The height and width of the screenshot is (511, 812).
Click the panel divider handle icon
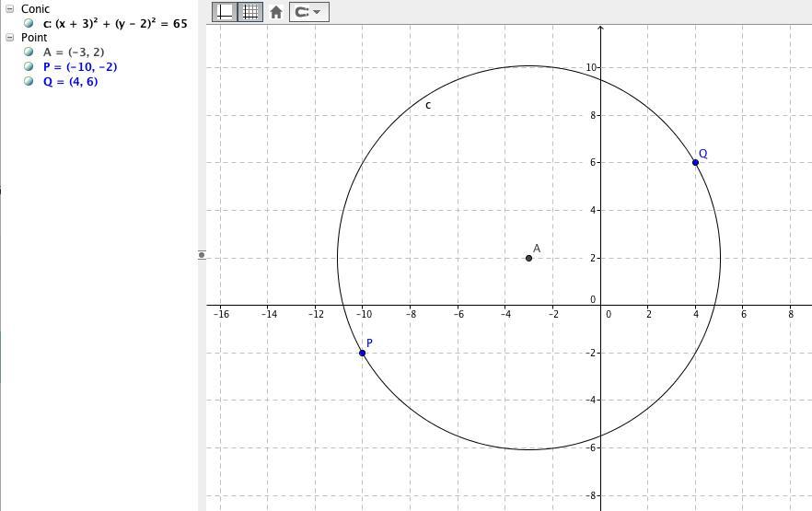point(202,255)
